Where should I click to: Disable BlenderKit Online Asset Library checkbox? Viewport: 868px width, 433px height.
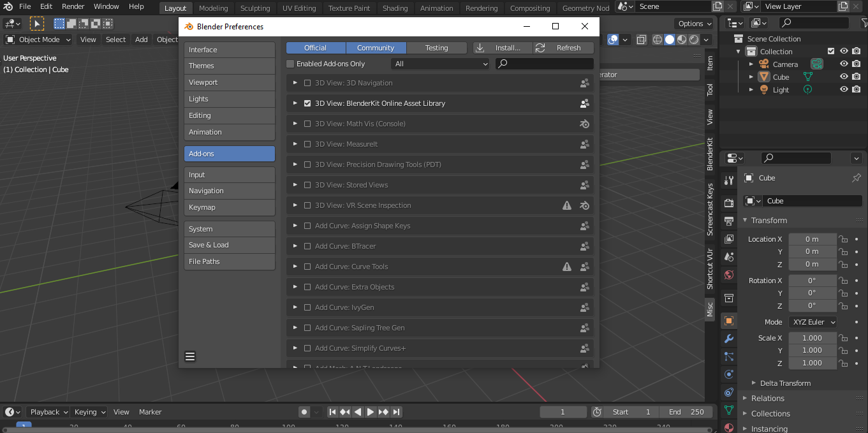coord(307,103)
